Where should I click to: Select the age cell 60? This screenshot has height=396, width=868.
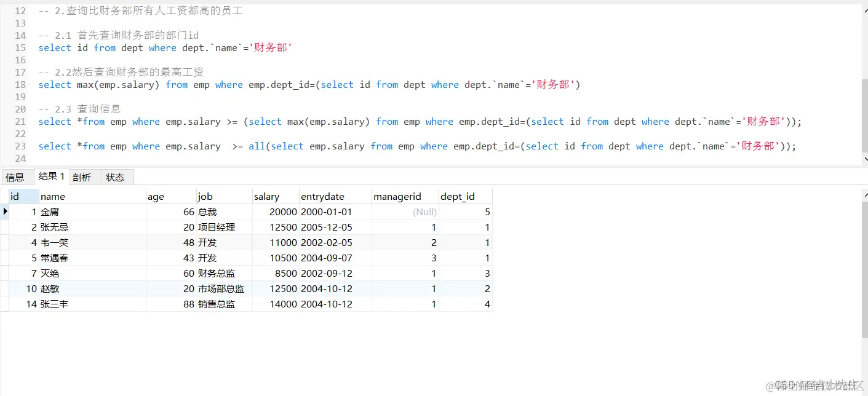[171, 273]
